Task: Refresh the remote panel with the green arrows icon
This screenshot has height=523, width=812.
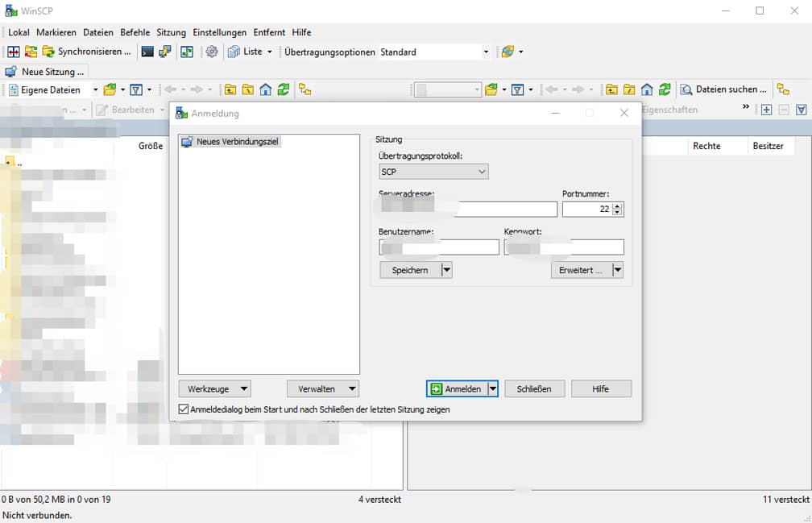Action: click(665, 89)
